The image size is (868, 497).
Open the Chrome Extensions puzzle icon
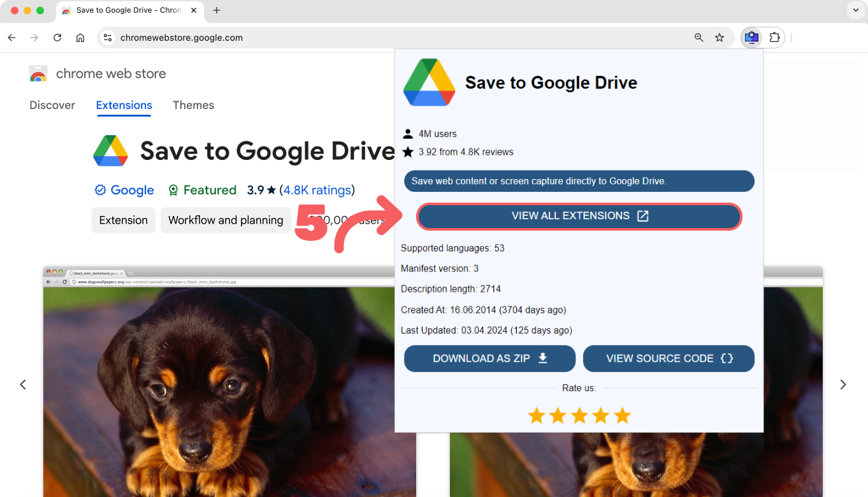click(774, 38)
